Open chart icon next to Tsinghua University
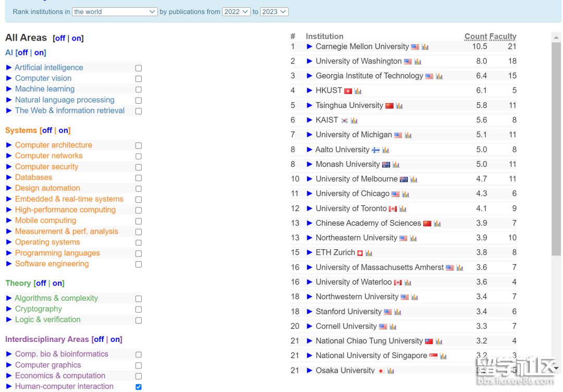The width and height of the screenshot is (563, 392). 399,106
